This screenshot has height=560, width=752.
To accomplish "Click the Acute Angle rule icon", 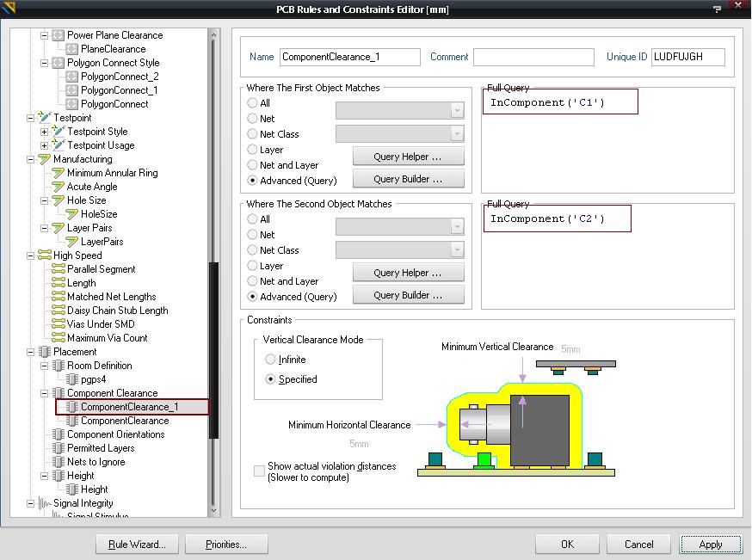I will pos(58,187).
